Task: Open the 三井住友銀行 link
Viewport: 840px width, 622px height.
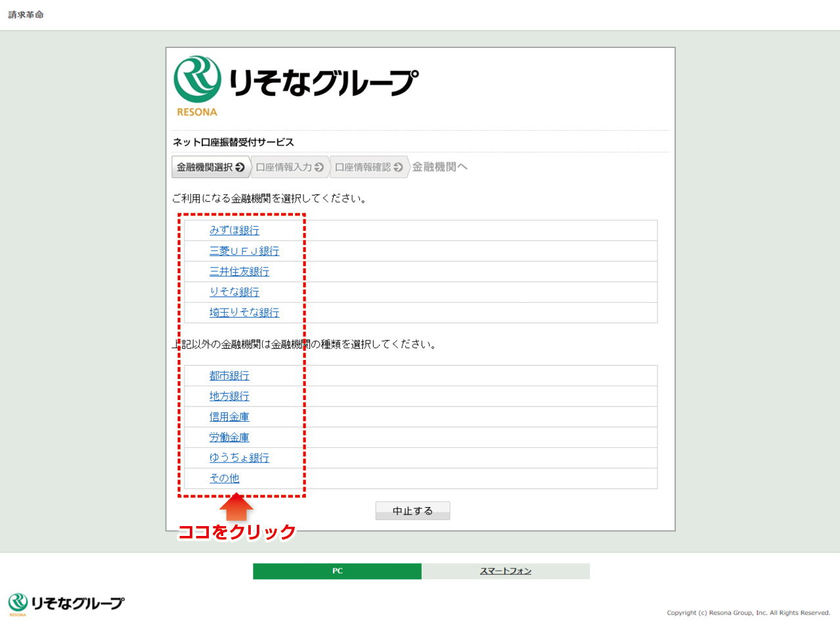Action: point(239,271)
